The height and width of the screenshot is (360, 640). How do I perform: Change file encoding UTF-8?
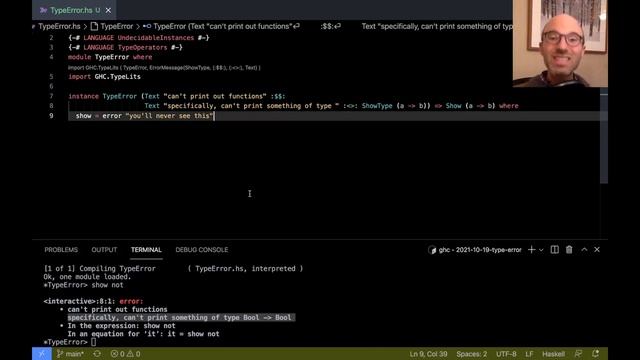tap(506, 354)
